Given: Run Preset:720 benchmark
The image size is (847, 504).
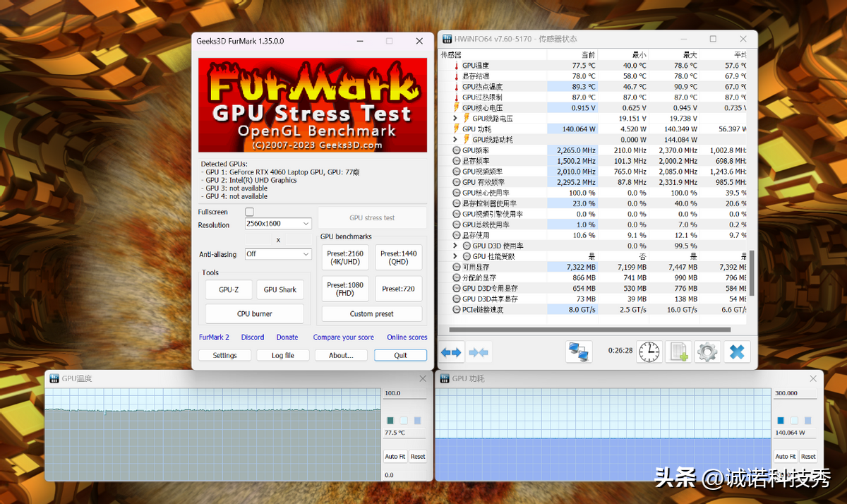Looking at the screenshot, I should pyautogui.click(x=399, y=289).
